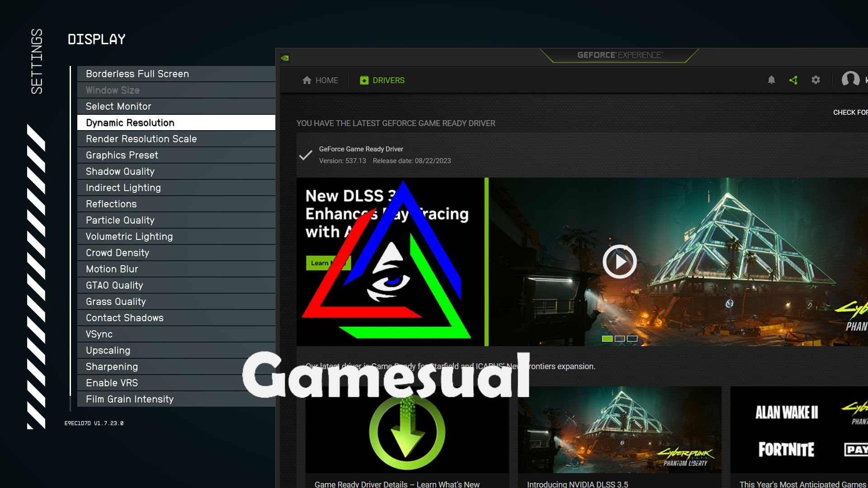
Task: Select Enable VRS setting
Action: pos(176,383)
